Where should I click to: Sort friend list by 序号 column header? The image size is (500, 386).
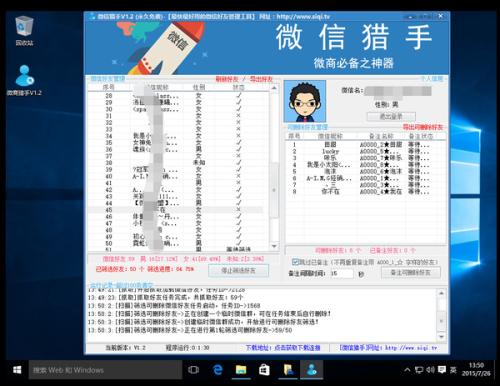(108, 87)
